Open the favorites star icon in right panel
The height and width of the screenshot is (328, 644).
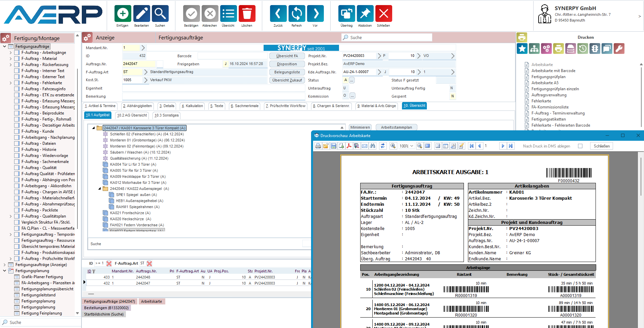(522, 49)
